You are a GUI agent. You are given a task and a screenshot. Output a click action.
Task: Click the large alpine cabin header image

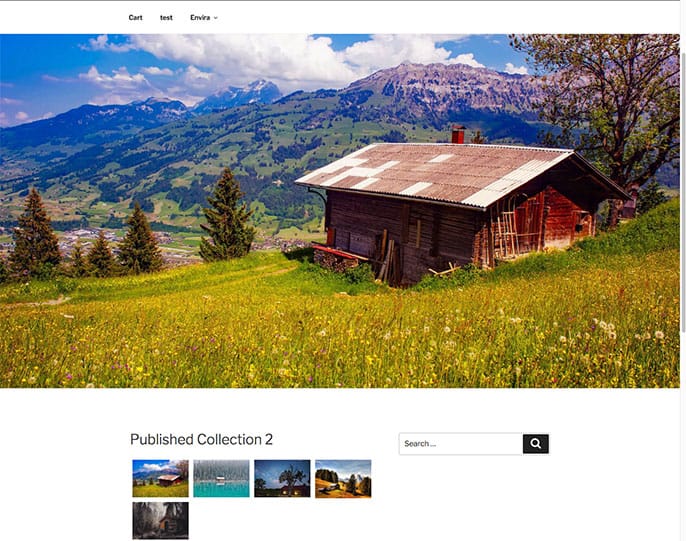[x=340, y=211]
